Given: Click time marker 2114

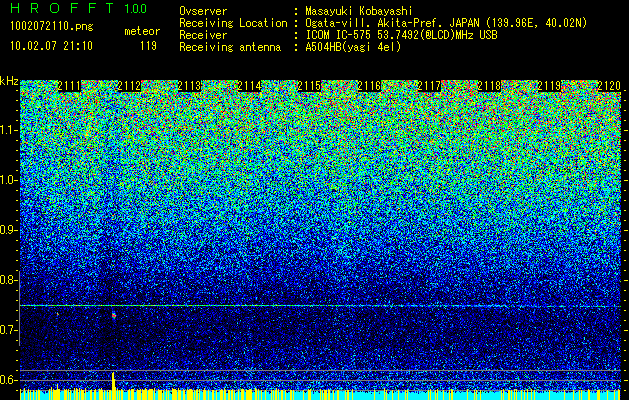Looking at the screenshot, I should 250,86.
